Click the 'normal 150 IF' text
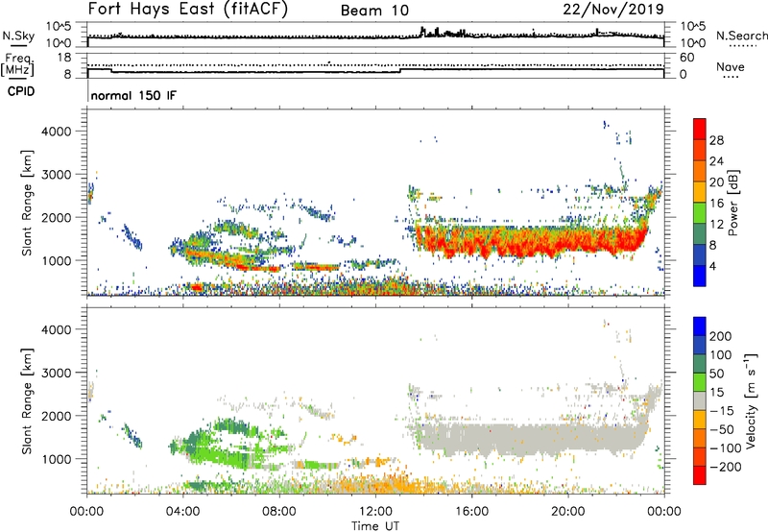Screen dimensions: 768x532 (x=133, y=95)
